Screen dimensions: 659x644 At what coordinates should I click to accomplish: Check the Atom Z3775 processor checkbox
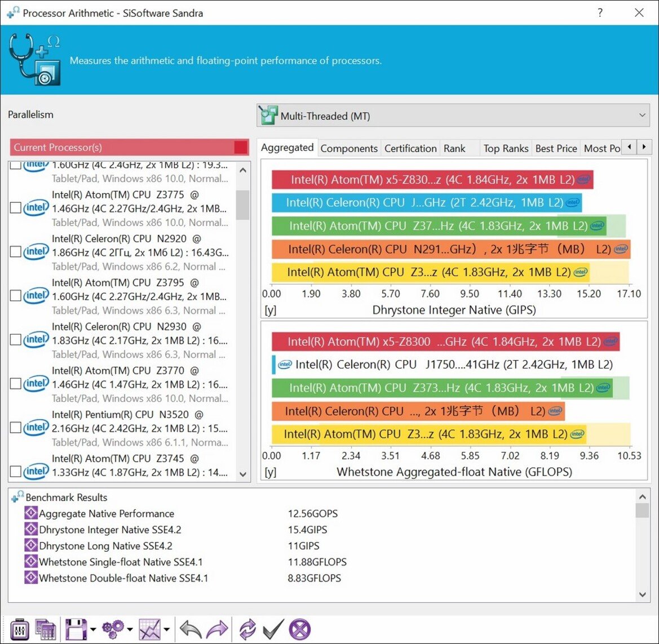(x=16, y=207)
